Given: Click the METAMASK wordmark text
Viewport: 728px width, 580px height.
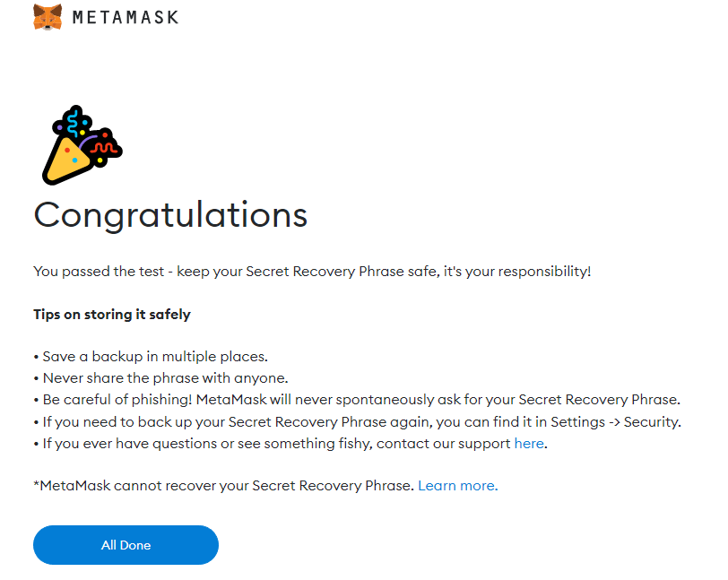Looking at the screenshot, I should click(x=126, y=18).
